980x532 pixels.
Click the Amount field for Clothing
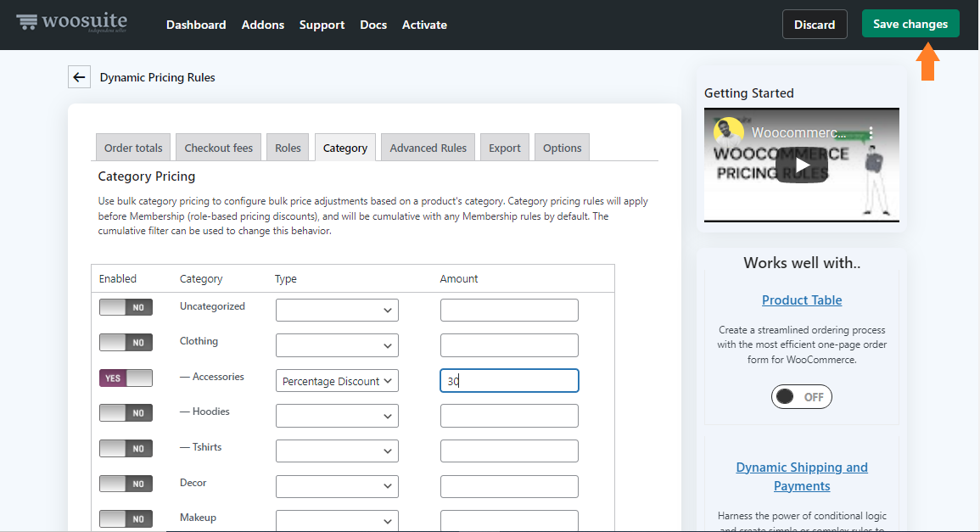pos(509,345)
